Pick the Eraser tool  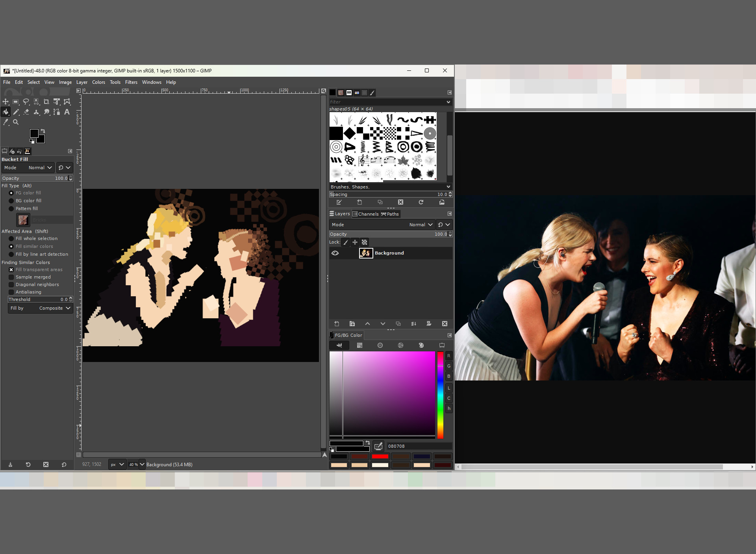coord(26,112)
